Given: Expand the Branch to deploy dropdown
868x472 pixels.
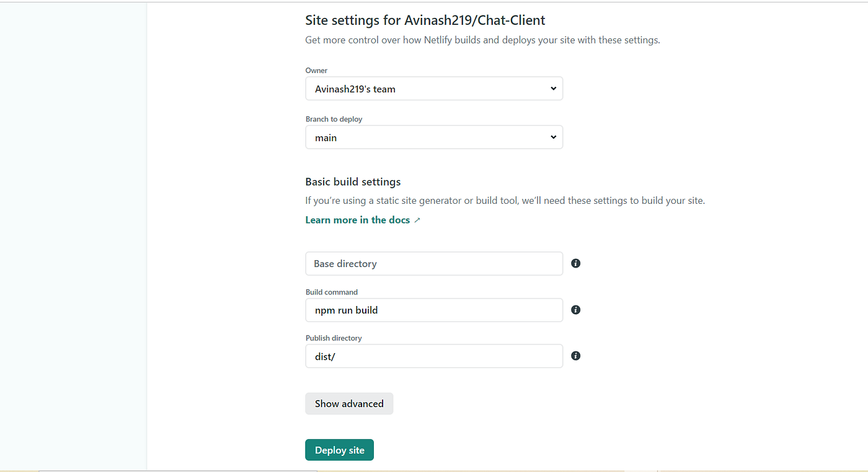Looking at the screenshot, I should pos(434,137).
